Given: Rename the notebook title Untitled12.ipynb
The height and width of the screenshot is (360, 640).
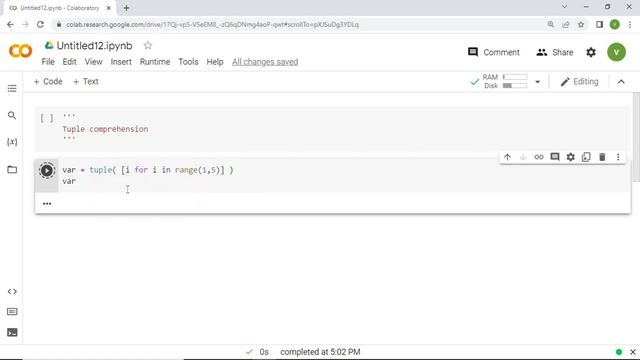Looking at the screenshot, I should [94, 46].
